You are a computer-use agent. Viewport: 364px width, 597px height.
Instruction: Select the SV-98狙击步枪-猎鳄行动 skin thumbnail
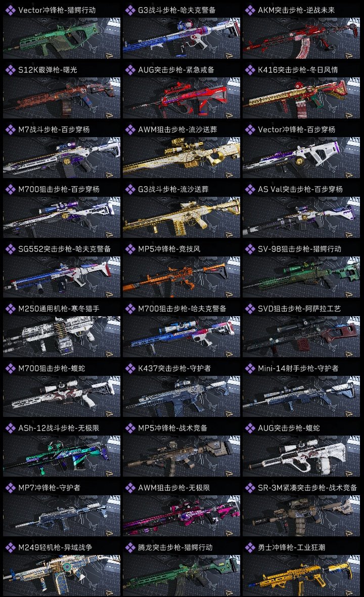point(301,276)
